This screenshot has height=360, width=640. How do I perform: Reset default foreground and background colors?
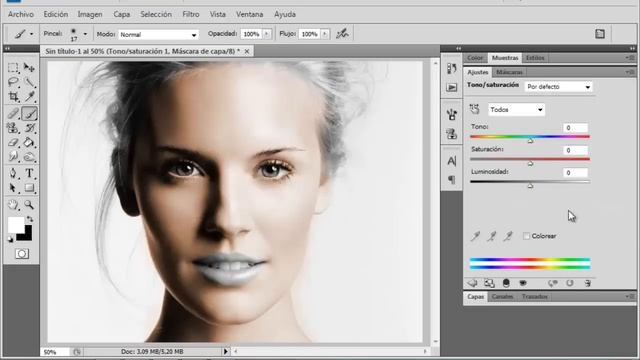[x=10, y=240]
